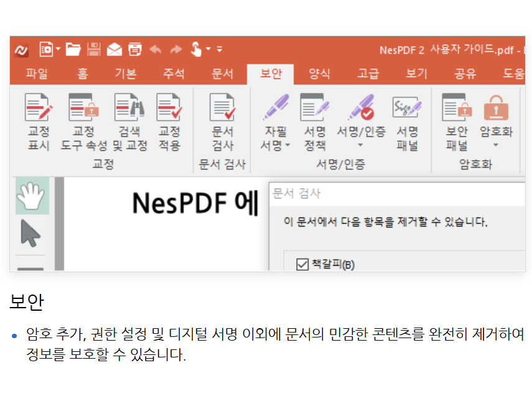The height and width of the screenshot is (411, 532).
Task: Switch to the 기본 ribbon tab
Action: point(126,73)
